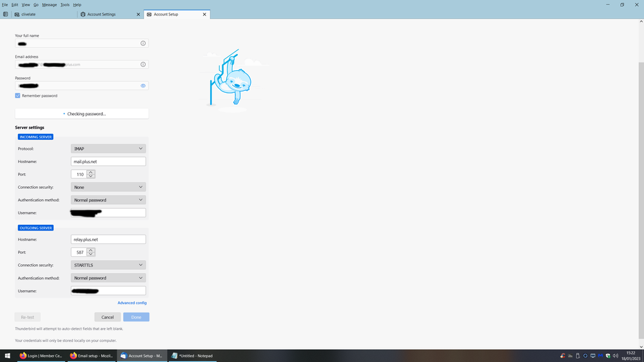Click the display monitor tray icon
The width and height of the screenshot is (644, 362).
tap(592, 356)
